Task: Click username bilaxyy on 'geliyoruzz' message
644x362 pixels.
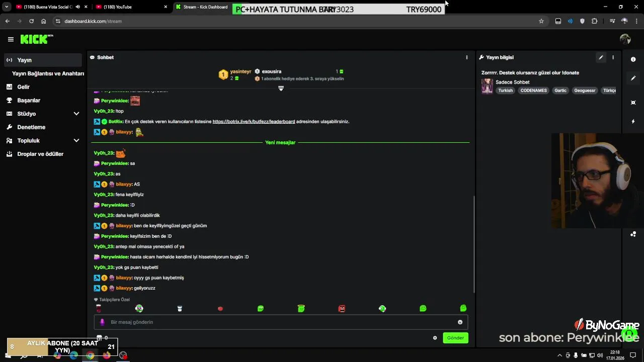Action: (124, 288)
